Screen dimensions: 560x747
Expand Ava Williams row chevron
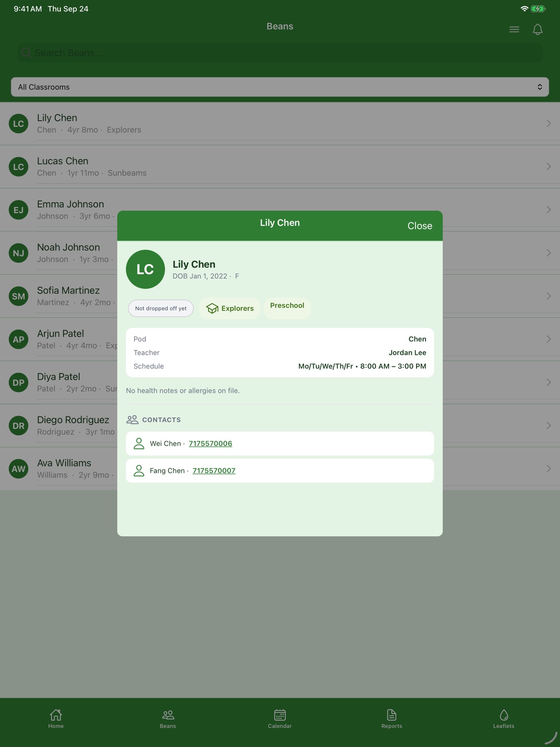[x=549, y=469]
